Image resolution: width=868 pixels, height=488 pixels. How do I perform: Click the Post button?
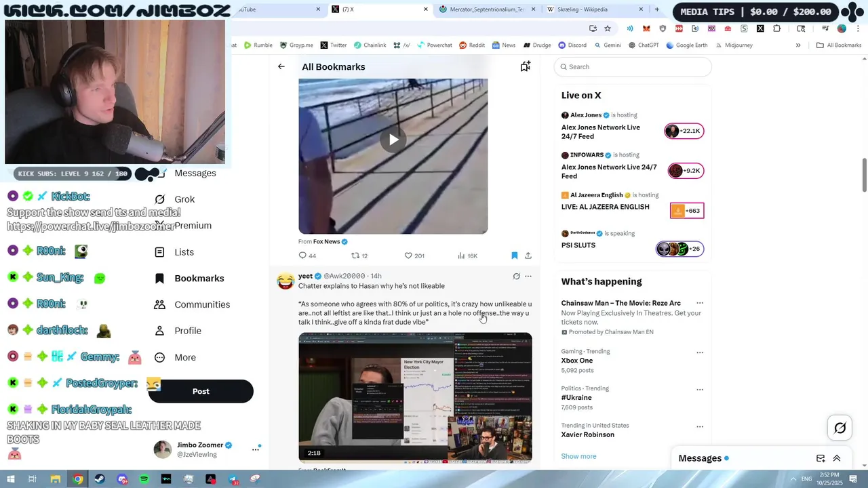(201, 391)
